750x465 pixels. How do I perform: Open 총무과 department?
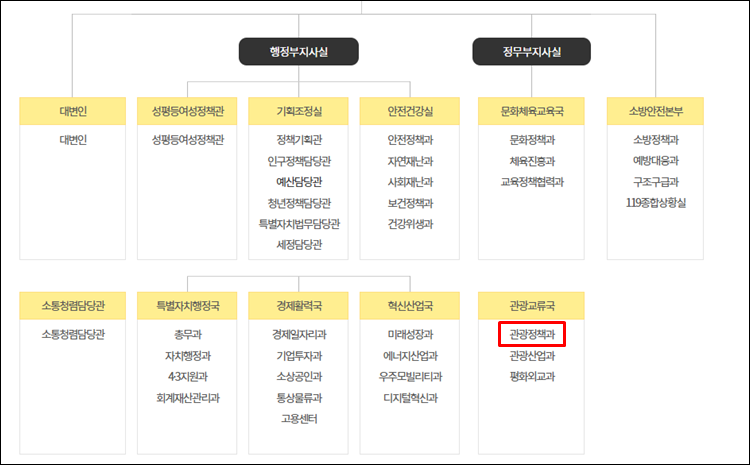(x=188, y=334)
